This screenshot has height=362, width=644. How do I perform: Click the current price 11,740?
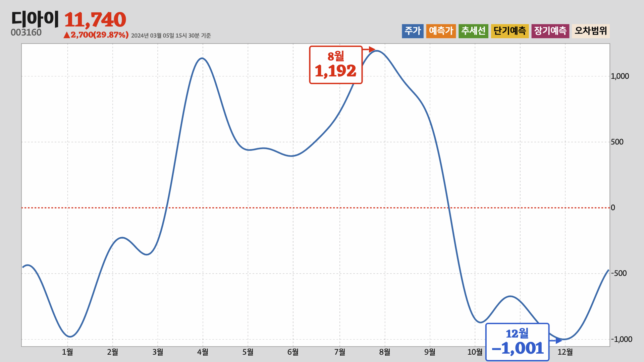95,19
